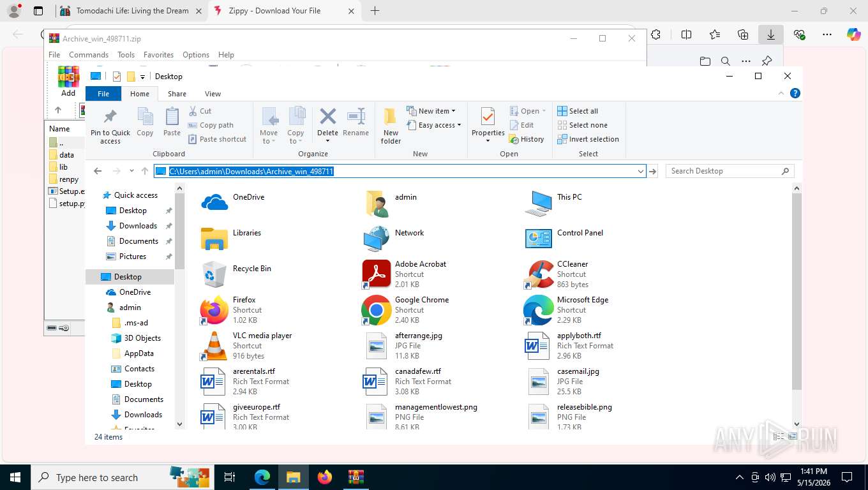Click the Paste ribbon button
This screenshot has width=868, height=490.
[x=172, y=121]
